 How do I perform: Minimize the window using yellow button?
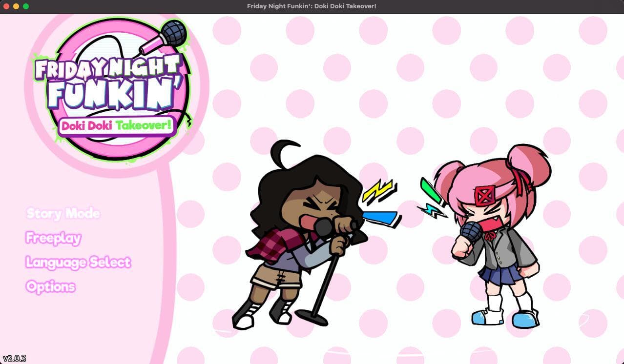(16, 6)
